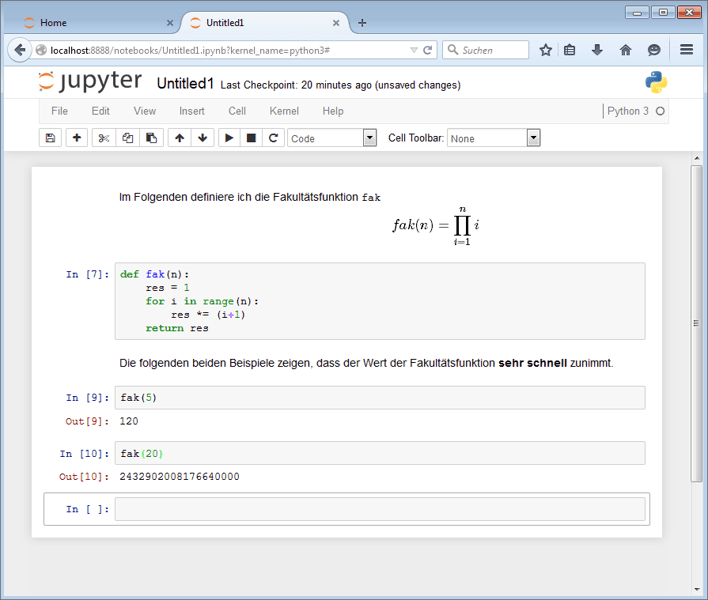Image resolution: width=708 pixels, height=600 pixels.
Task: Click the page's vertical scrollbar
Action: pyautogui.click(x=696, y=320)
